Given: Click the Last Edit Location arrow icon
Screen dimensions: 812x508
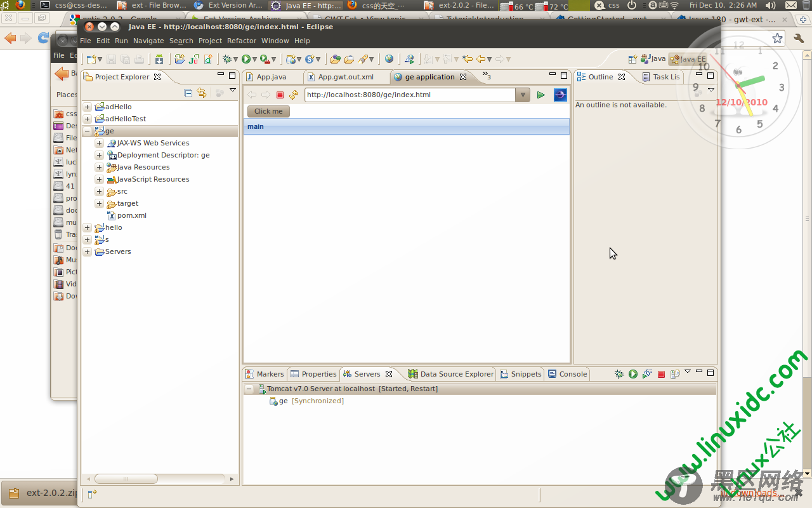Looking at the screenshot, I should (x=468, y=59).
